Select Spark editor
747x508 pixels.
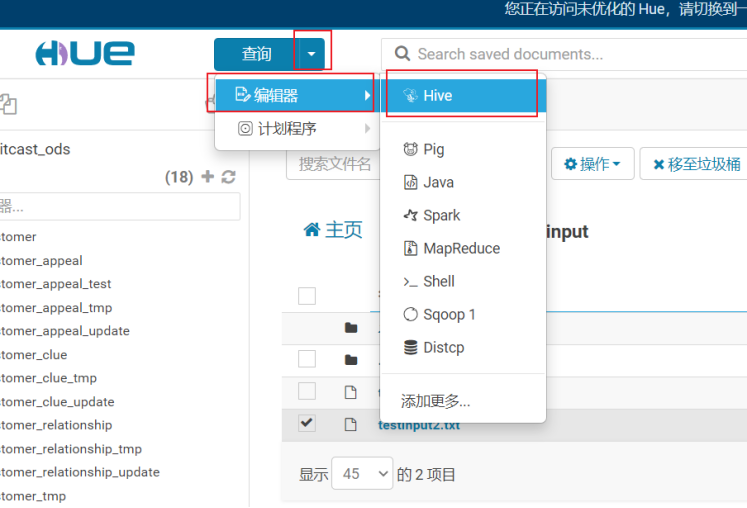pos(463,215)
